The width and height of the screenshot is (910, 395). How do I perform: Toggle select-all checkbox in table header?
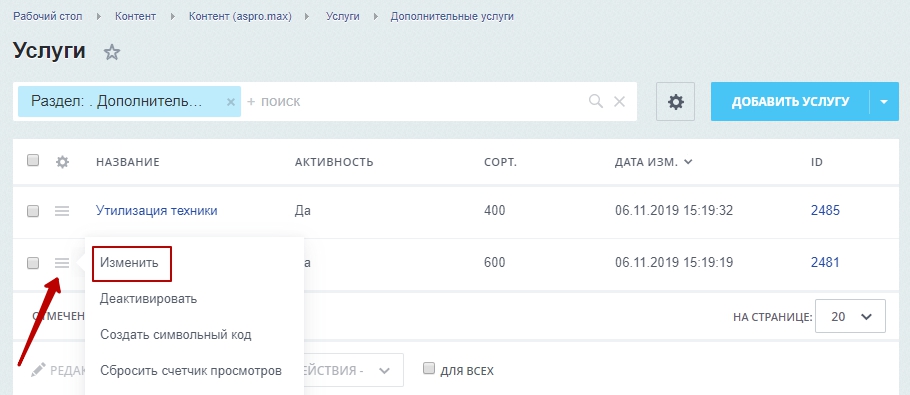[33, 160]
